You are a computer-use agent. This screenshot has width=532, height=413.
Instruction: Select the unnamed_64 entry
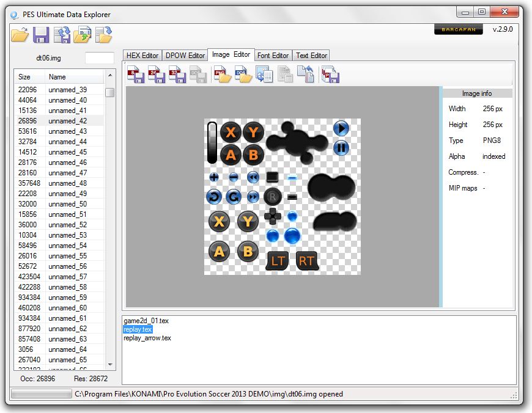point(59,349)
